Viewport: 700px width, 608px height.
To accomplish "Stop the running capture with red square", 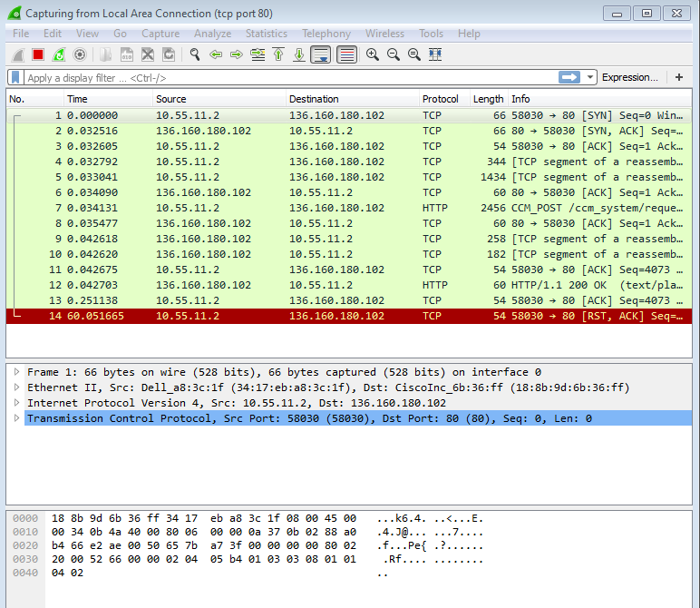I will (38, 54).
